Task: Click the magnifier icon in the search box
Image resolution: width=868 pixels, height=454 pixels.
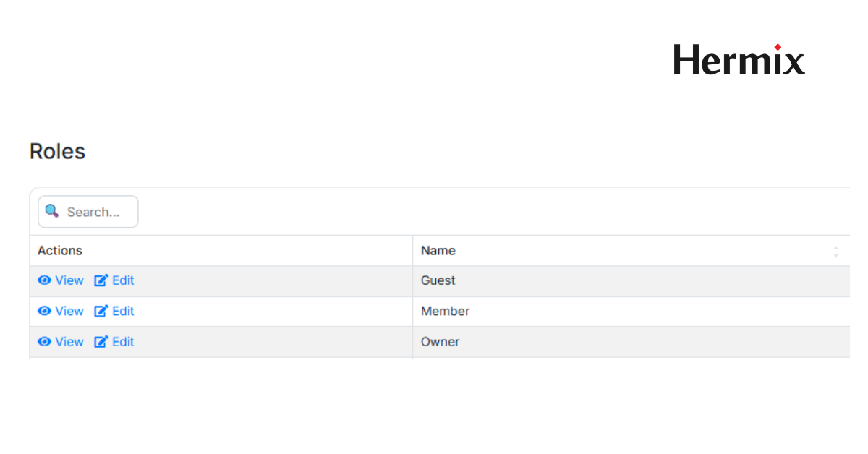Action: click(x=51, y=211)
